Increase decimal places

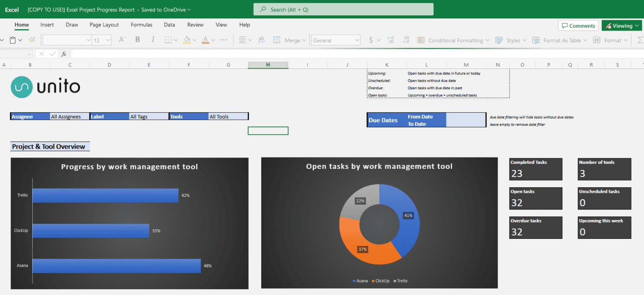click(390, 40)
